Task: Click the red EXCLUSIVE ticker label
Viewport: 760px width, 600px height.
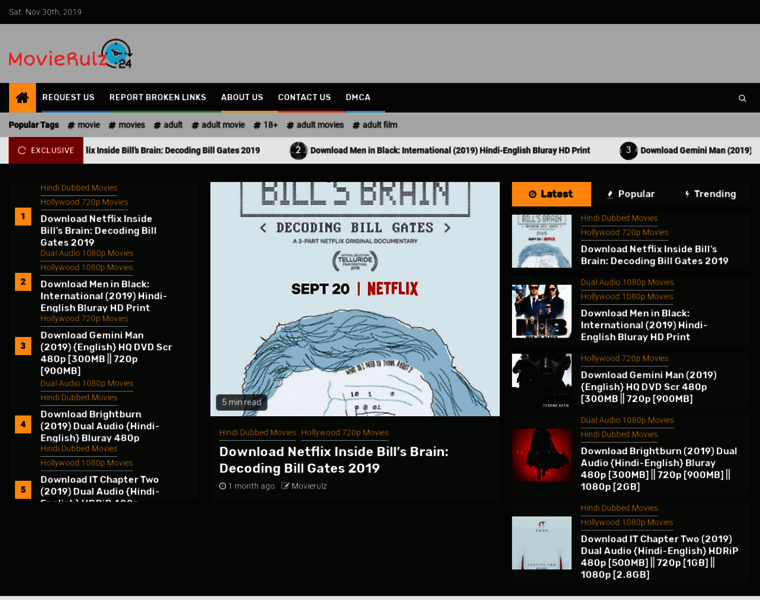Action: (46, 150)
